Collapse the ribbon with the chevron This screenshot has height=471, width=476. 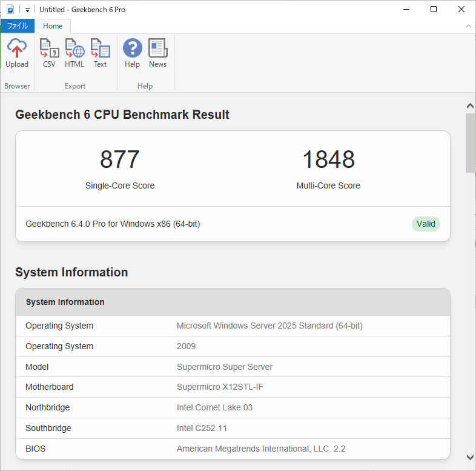(x=468, y=26)
